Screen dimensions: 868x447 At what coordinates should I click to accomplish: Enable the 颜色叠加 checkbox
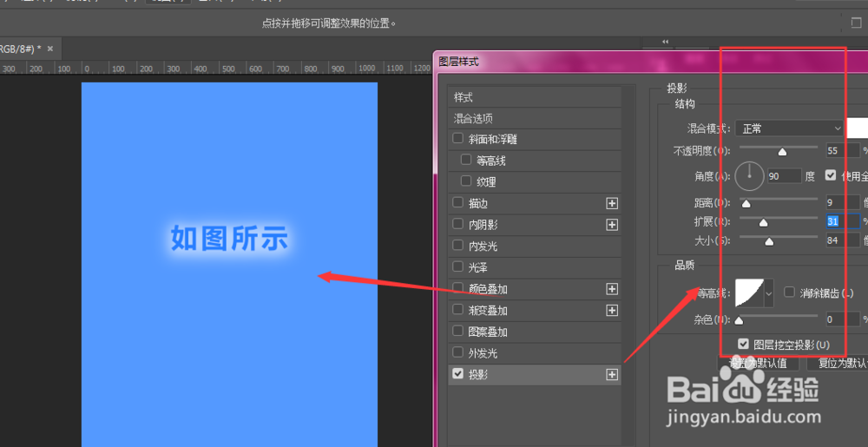(x=457, y=287)
